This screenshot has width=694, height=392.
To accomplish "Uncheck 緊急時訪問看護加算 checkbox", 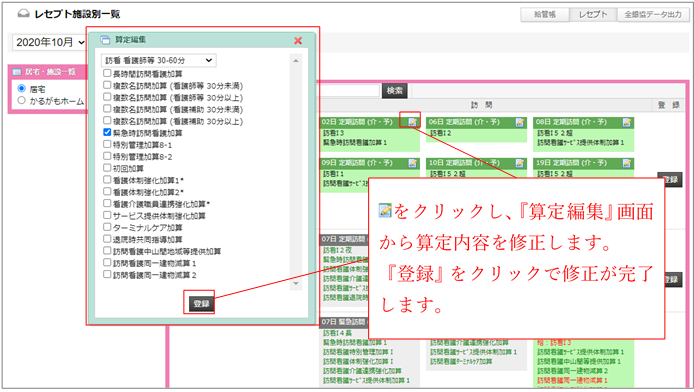I will (x=107, y=132).
